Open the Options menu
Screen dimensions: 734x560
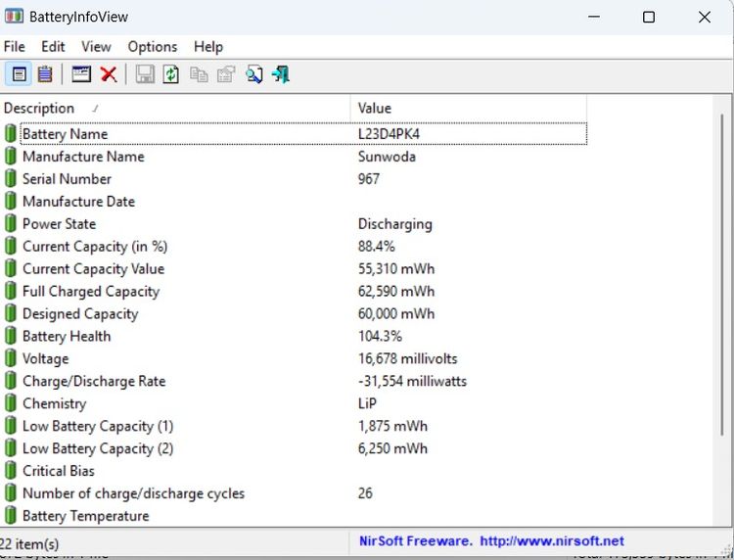(x=153, y=47)
